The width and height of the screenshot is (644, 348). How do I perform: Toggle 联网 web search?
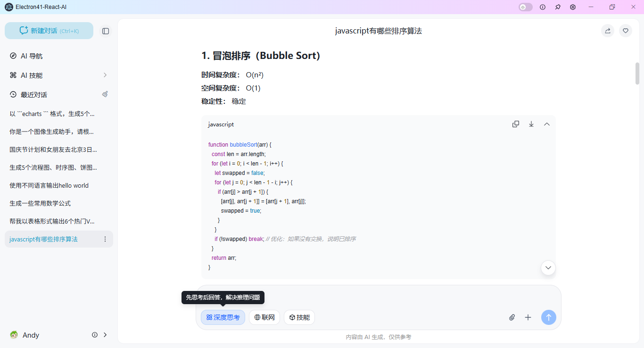[264, 317]
